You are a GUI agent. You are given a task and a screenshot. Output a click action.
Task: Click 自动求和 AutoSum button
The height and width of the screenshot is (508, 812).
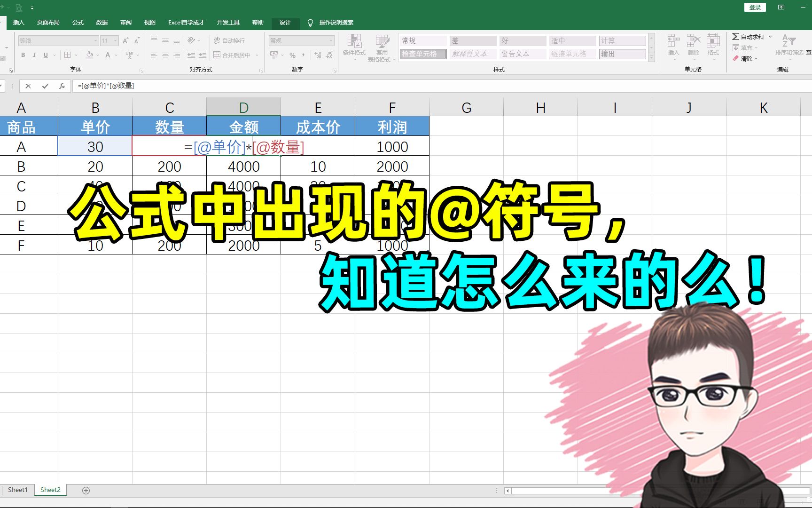[748, 37]
